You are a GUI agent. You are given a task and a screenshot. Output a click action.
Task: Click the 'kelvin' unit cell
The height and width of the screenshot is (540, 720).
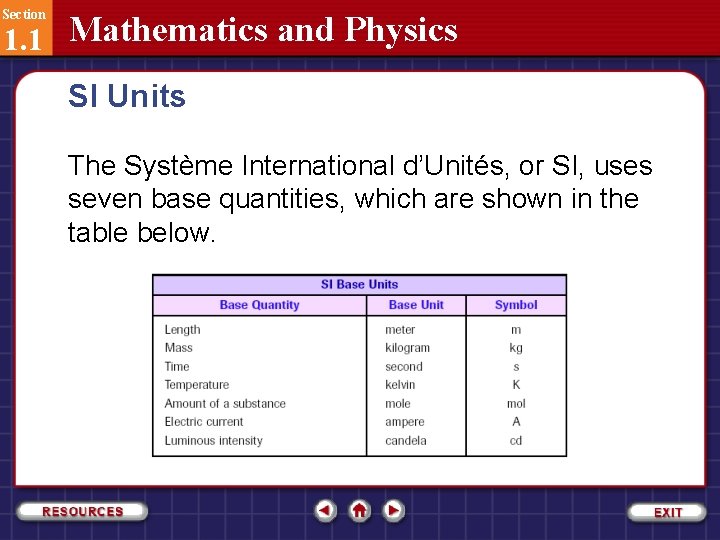pos(400,385)
